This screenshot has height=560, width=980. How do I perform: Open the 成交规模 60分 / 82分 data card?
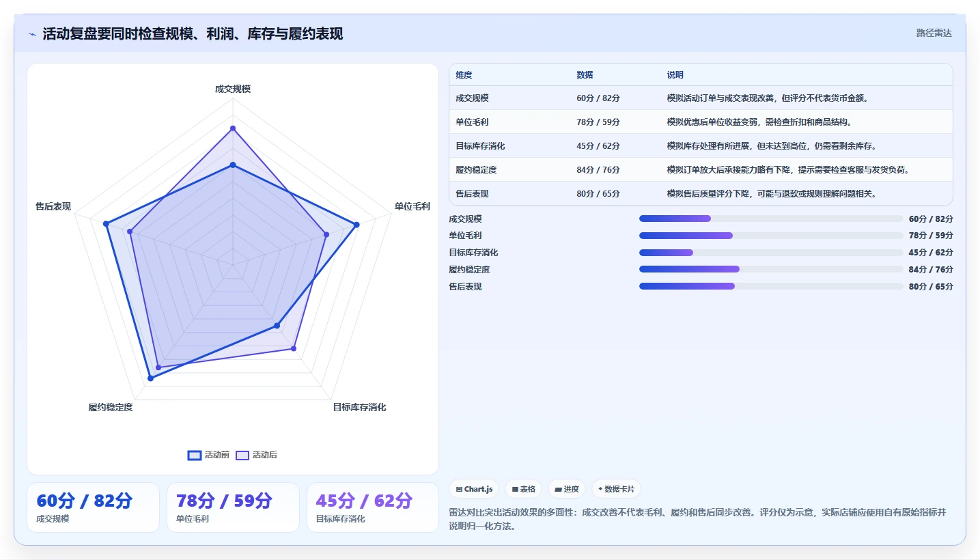coord(93,507)
